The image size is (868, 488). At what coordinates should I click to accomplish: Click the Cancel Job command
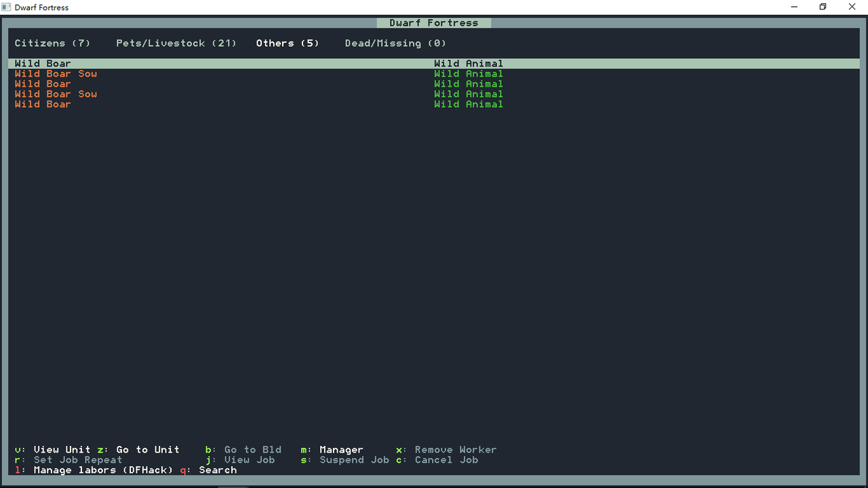point(437,460)
